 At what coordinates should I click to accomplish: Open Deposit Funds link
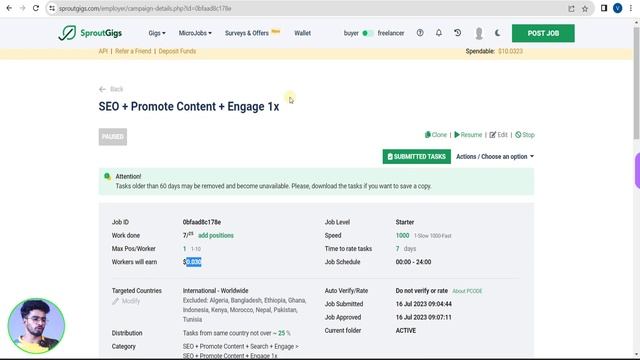(177, 51)
